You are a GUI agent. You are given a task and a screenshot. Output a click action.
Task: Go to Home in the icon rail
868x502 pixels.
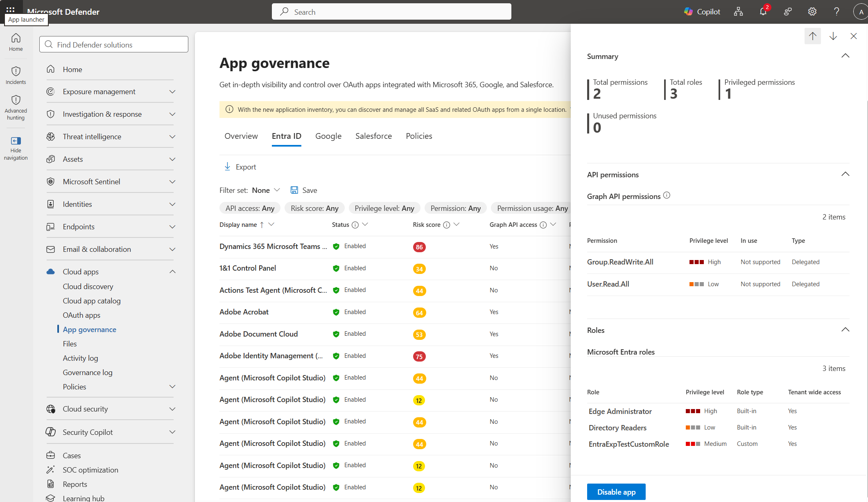pos(16,42)
